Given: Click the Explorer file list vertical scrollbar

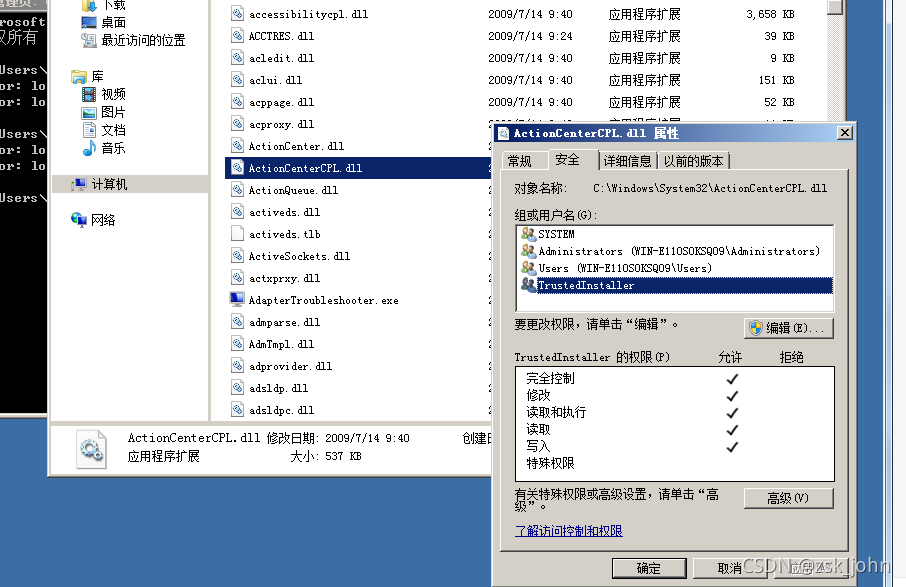Looking at the screenshot, I should (836, 61).
